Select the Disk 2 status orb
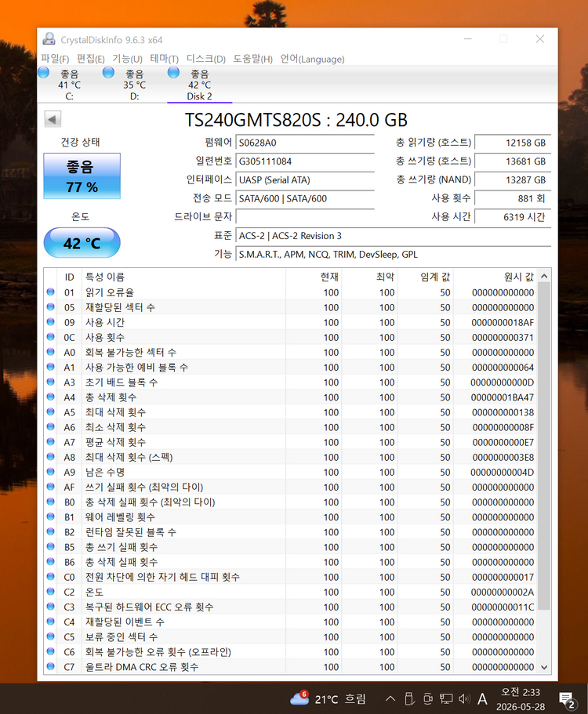Viewport: 588px width, 714px height. [x=173, y=72]
